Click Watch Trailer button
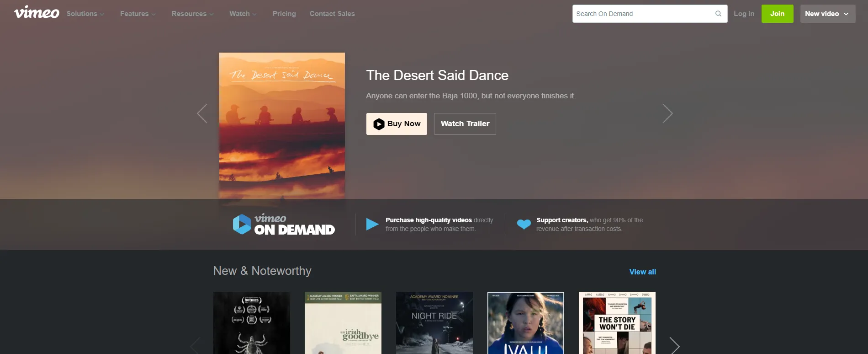Image resolution: width=868 pixels, height=354 pixels. coord(465,124)
